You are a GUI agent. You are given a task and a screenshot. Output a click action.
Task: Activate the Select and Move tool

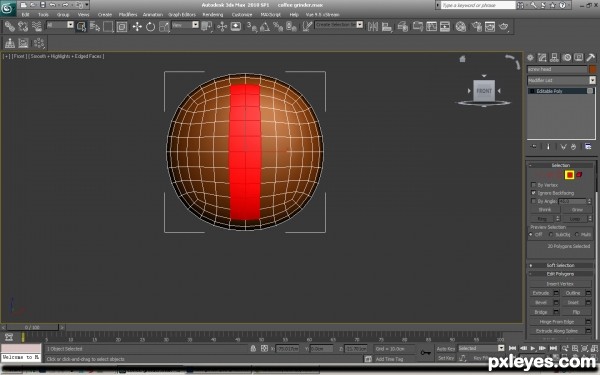click(137, 26)
